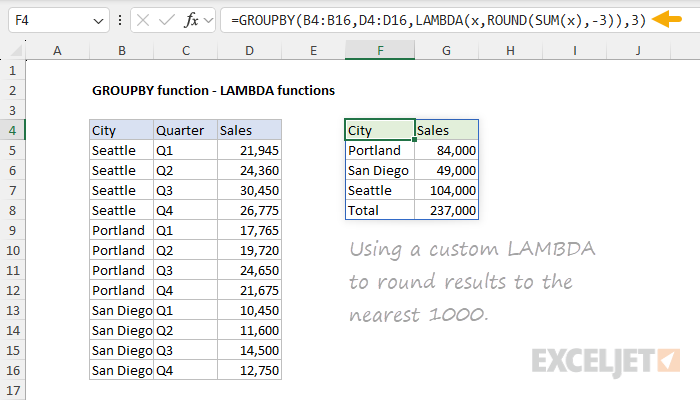This screenshot has width=700, height=400.
Task: Select column F header
Action: [380, 50]
